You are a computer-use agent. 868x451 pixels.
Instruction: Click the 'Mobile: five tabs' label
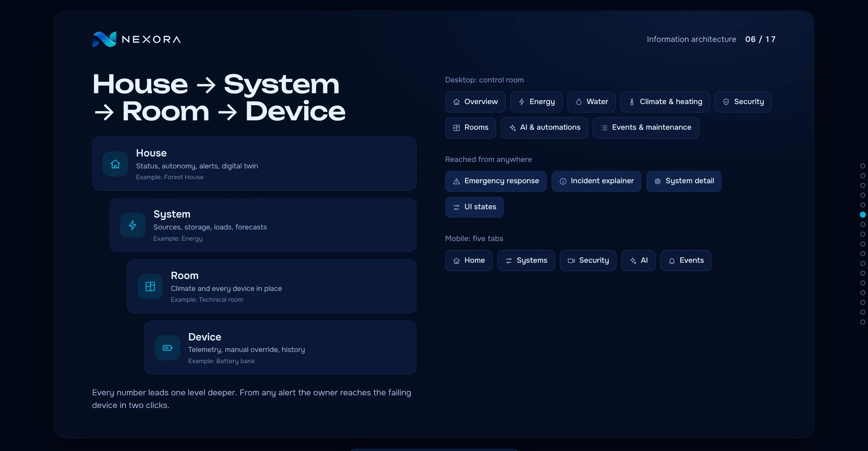[x=474, y=239]
